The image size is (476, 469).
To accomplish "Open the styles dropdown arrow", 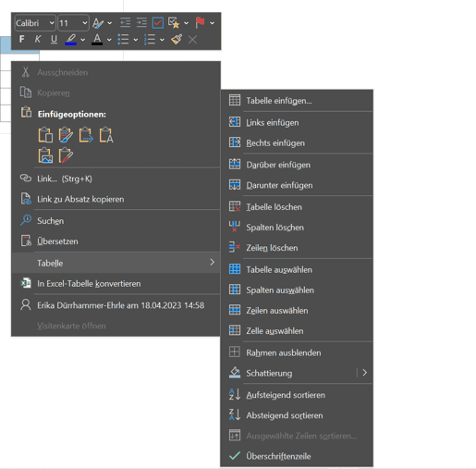I will point(110,23).
